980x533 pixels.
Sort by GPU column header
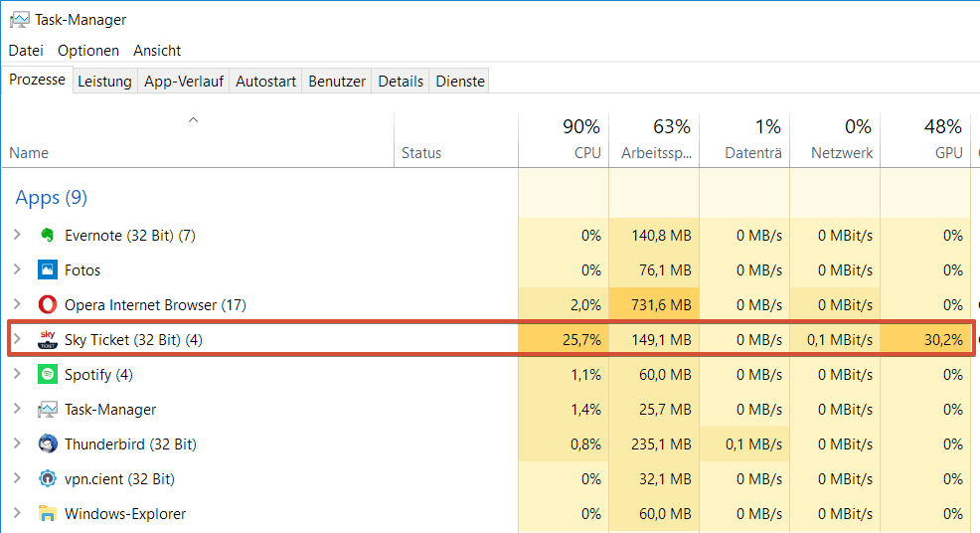click(x=925, y=140)
